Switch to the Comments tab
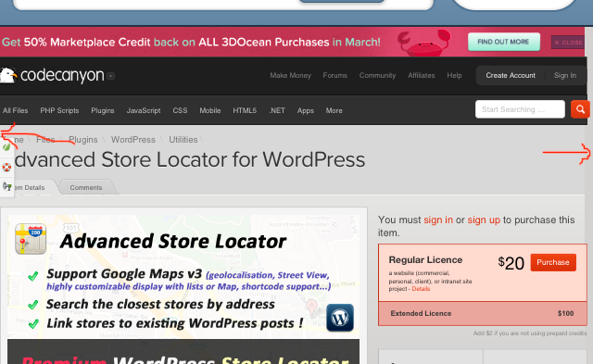 [x=86, y=187]
